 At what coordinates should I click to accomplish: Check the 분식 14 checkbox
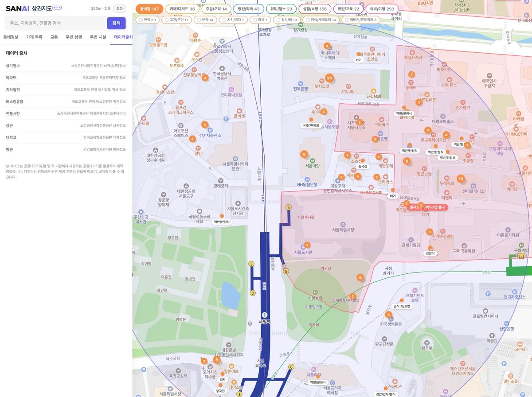click(x=199, y=20)
